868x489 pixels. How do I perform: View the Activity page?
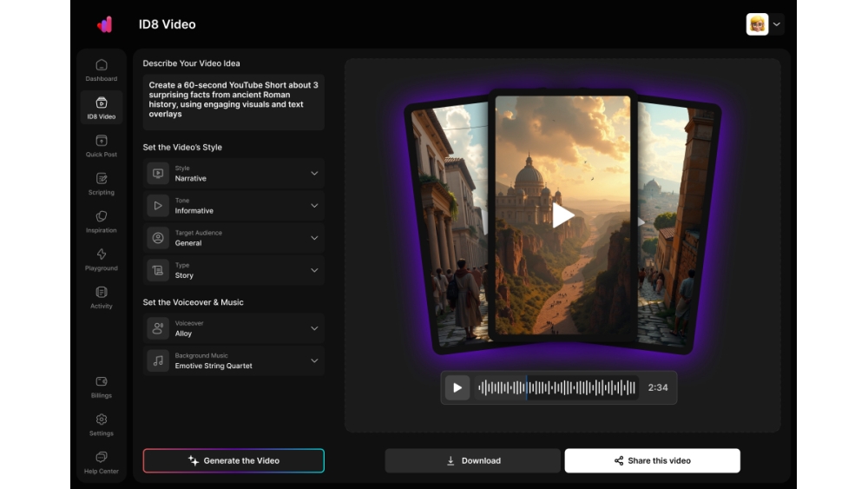102,297
